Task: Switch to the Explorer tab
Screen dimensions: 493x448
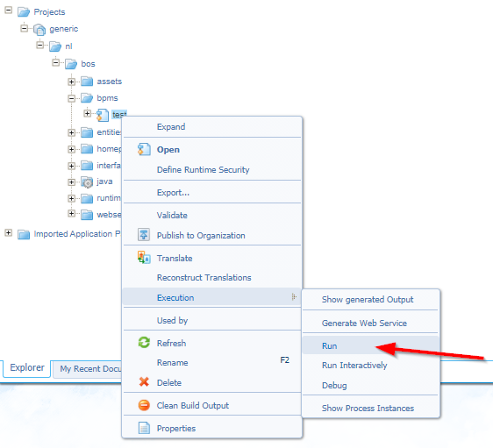Action: click(27, 368)
